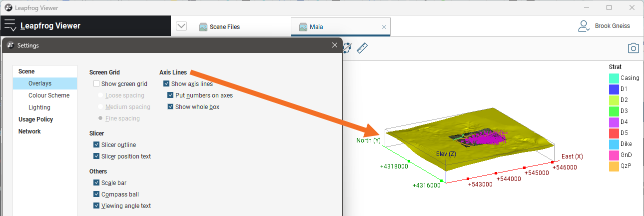Take a screenshot with the camera icon
The image size is (644, 216).
[x=634, y=48]
